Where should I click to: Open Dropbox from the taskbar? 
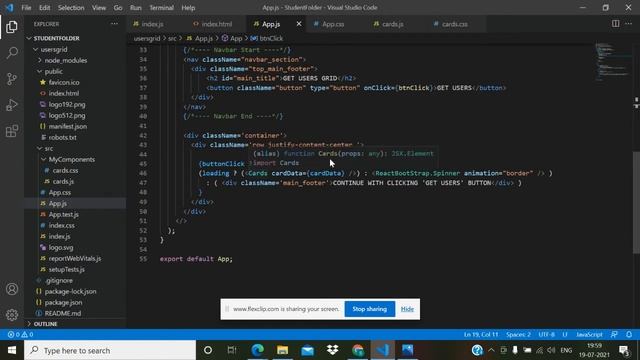(333, 350)
